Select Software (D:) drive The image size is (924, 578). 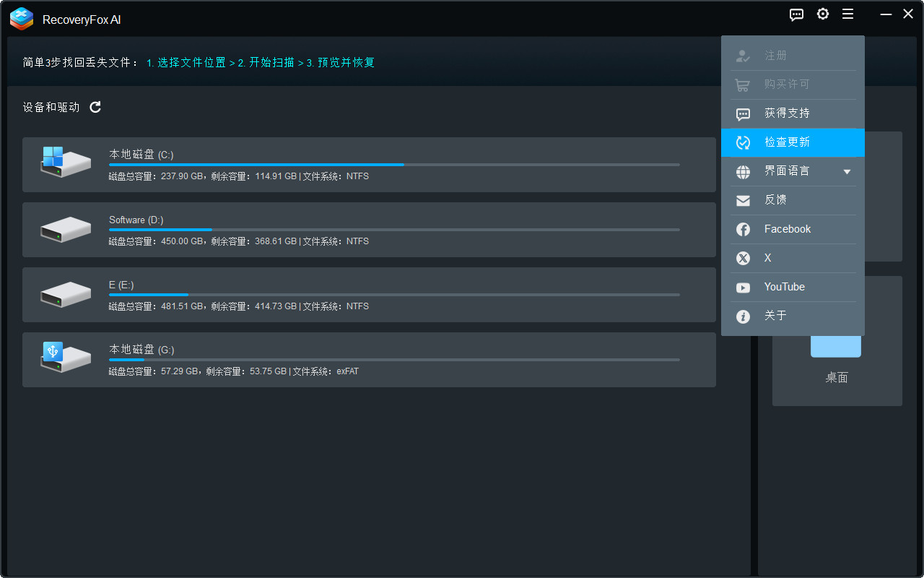[x=369, y=230]
